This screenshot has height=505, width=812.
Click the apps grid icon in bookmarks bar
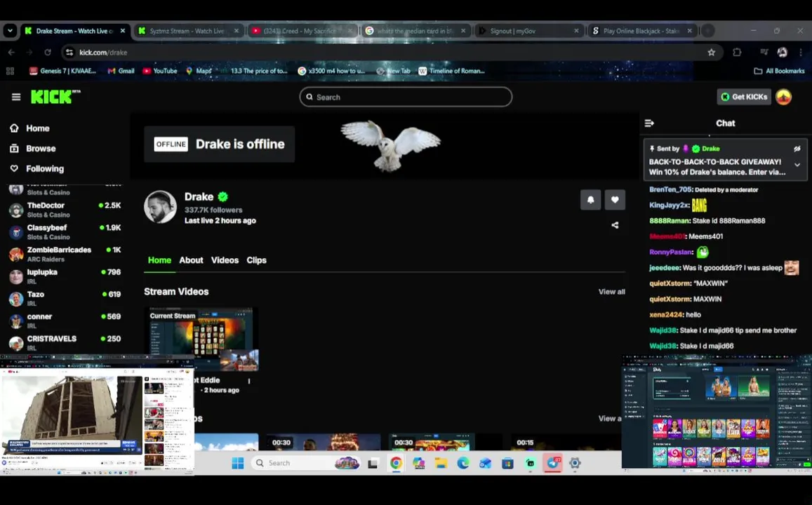[10, 71]
